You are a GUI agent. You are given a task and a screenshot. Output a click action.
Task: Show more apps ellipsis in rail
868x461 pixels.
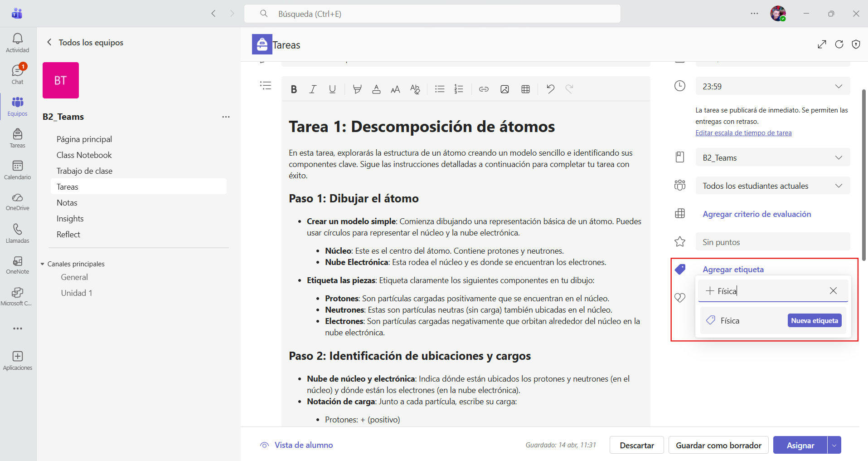(x=18, y=329)
